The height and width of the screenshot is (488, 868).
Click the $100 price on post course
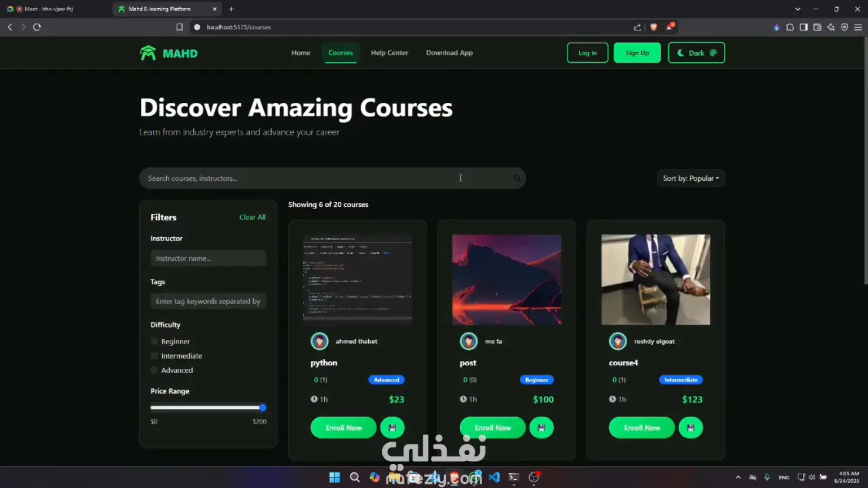[x=543, y=399]
